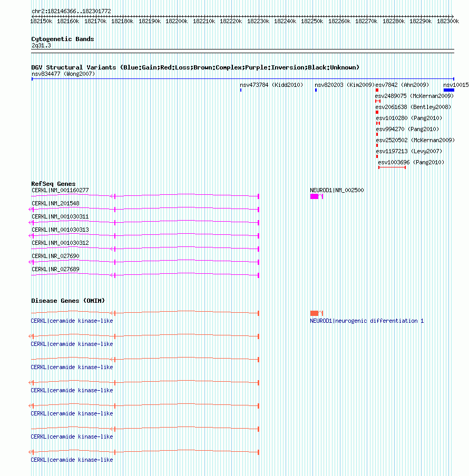This screenshot has height=476, width=469.
Task: Click the long blue nsv834477 gain line
Action: click(243, 79)
